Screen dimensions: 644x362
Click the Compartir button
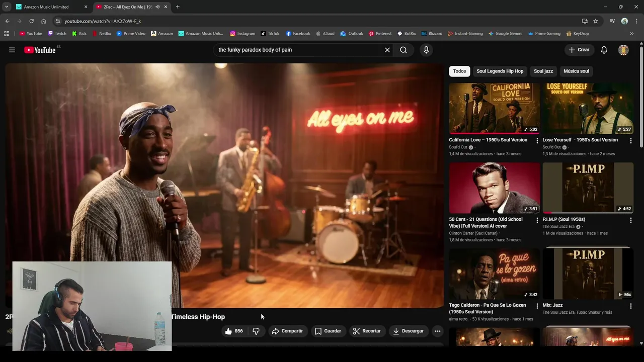pyautogui.click(x=287, y=331)
